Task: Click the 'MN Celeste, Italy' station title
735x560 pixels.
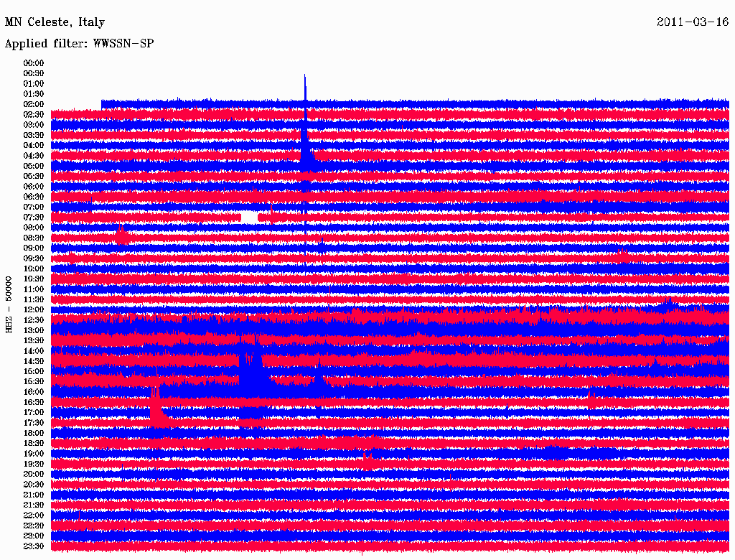Action: click(x=55, y=22)
